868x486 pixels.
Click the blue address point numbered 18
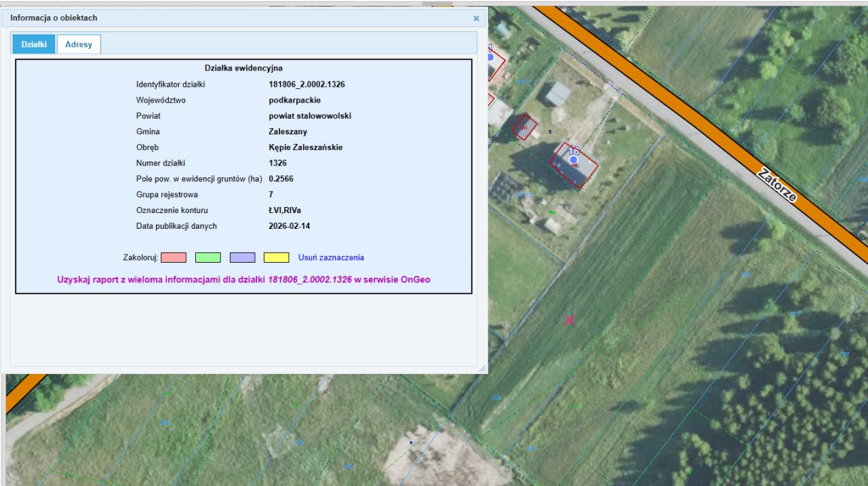point(574,160)
